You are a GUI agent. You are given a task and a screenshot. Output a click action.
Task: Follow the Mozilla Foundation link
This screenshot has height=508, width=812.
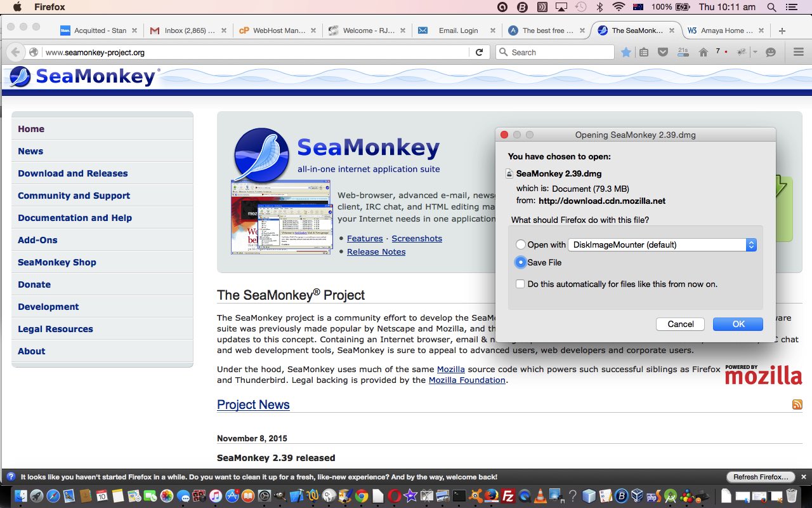tap(467, 380)
